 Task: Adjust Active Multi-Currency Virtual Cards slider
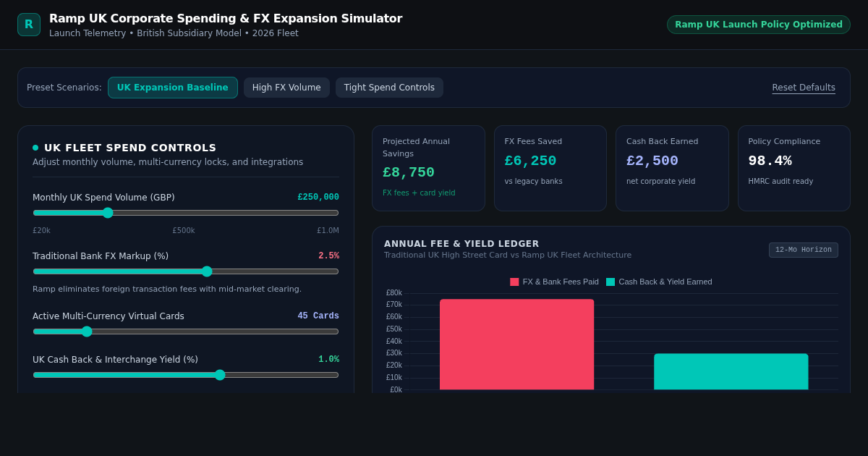(x=186, y=332)
